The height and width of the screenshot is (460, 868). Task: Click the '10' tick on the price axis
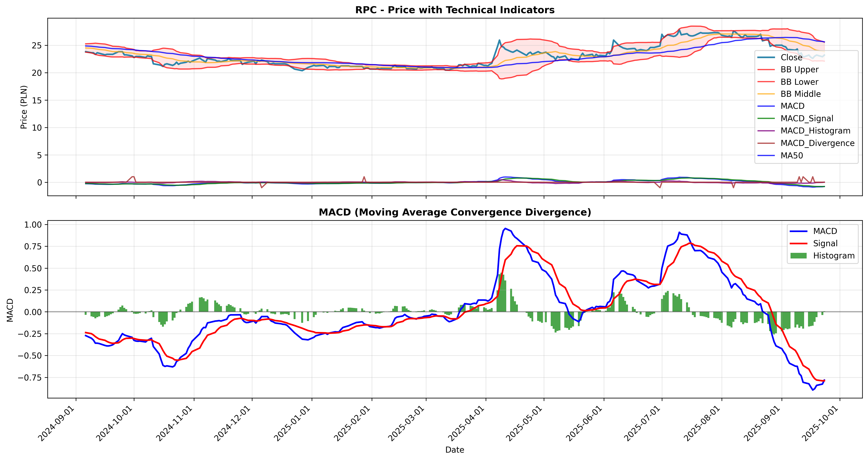[37, 128]
